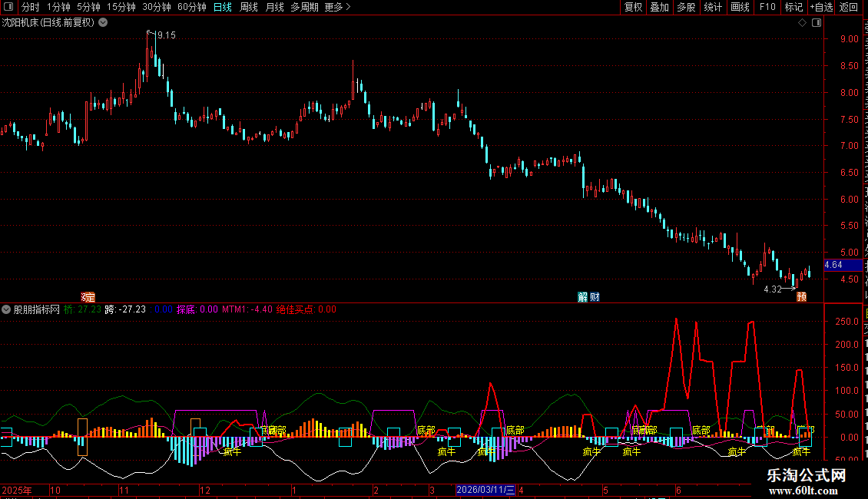
Task: Click the 9.15 high price label
Action: tap(166, 35)
